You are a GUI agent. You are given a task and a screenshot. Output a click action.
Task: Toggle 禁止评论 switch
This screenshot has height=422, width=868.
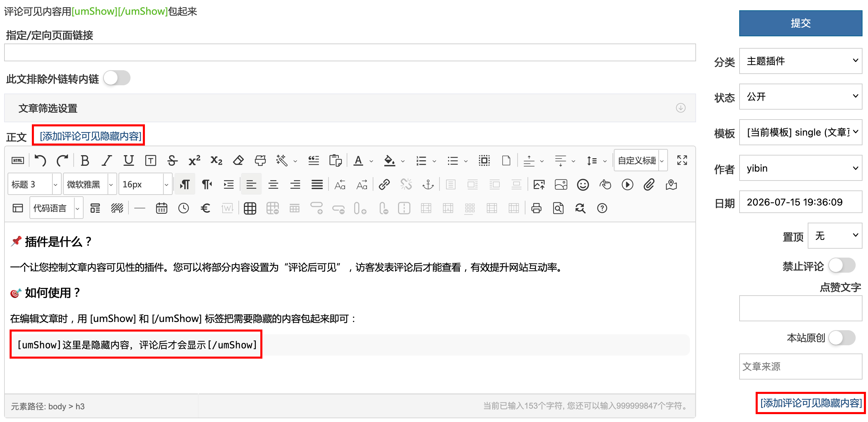842,265
